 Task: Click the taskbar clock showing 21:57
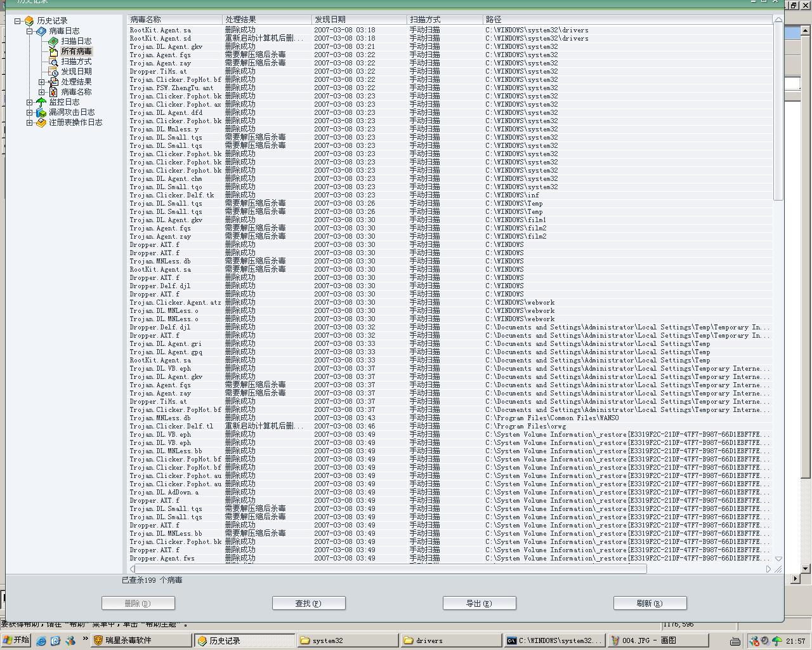(796, 641)
